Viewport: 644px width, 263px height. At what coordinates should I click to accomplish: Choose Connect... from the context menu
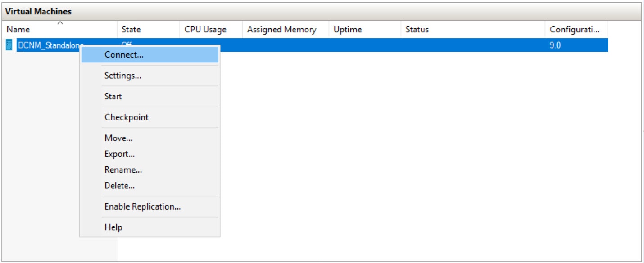pyautogui.click(x=150, y=55)
